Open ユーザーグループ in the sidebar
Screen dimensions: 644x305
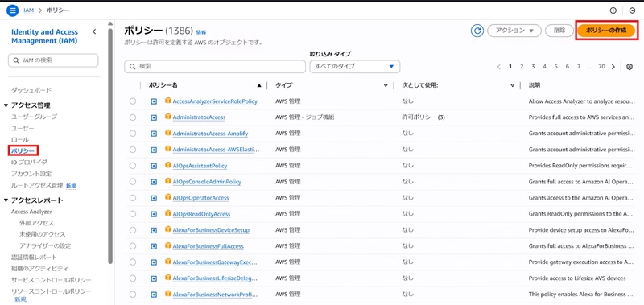click(34, 117)
